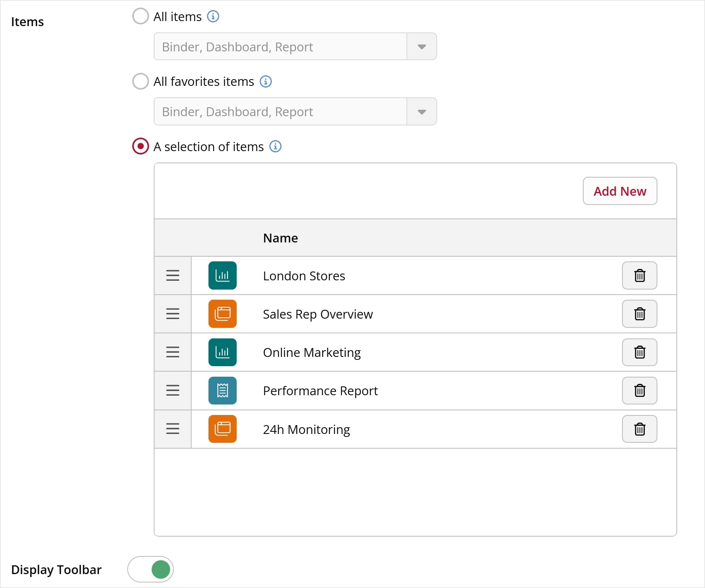
Task: Delete the Online Marketing item
Action: pyautogui.click(x=640, y=352)
